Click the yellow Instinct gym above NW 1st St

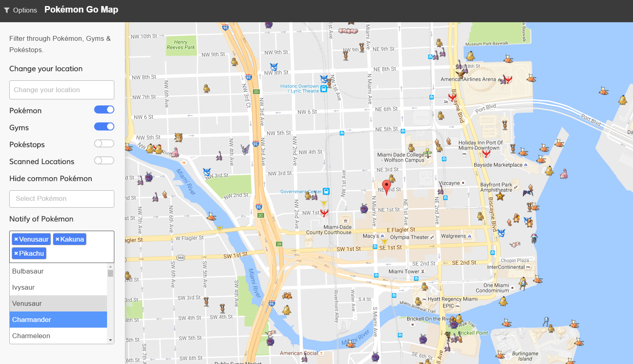324,204
